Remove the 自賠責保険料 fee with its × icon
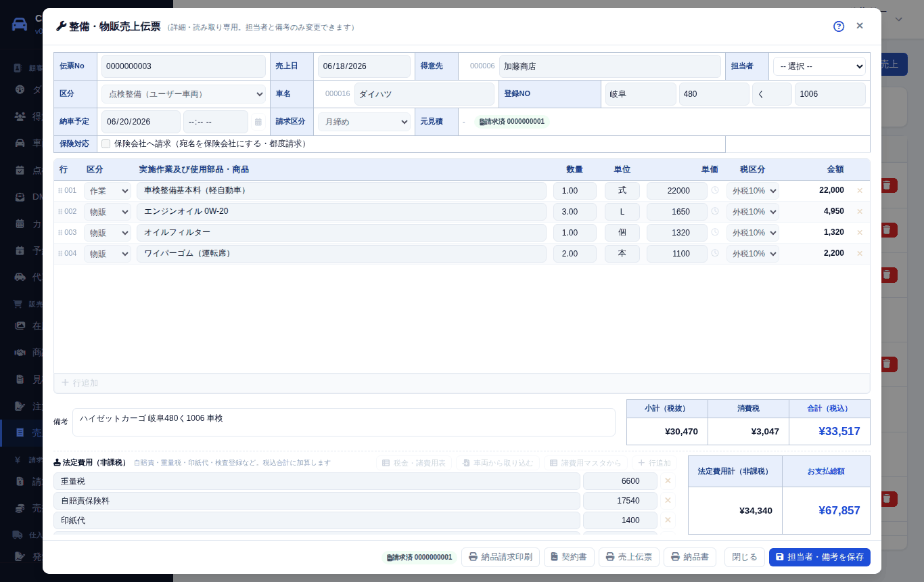924x582 pixels. point(668,501)
